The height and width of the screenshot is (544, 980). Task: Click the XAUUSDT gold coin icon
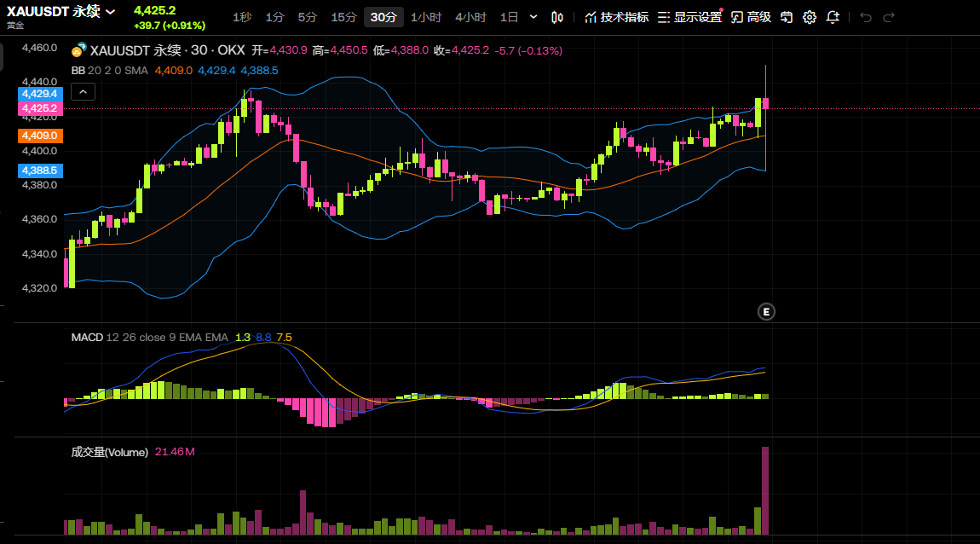point(78,50)
